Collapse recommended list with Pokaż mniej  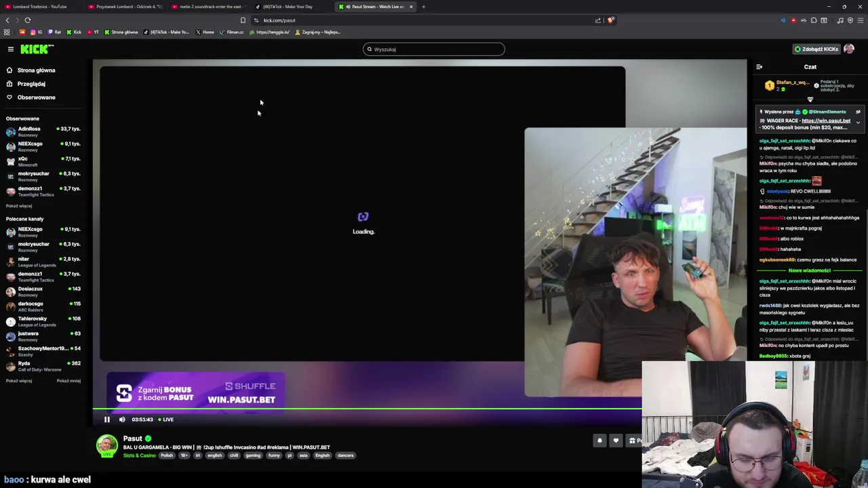point(68,381)
